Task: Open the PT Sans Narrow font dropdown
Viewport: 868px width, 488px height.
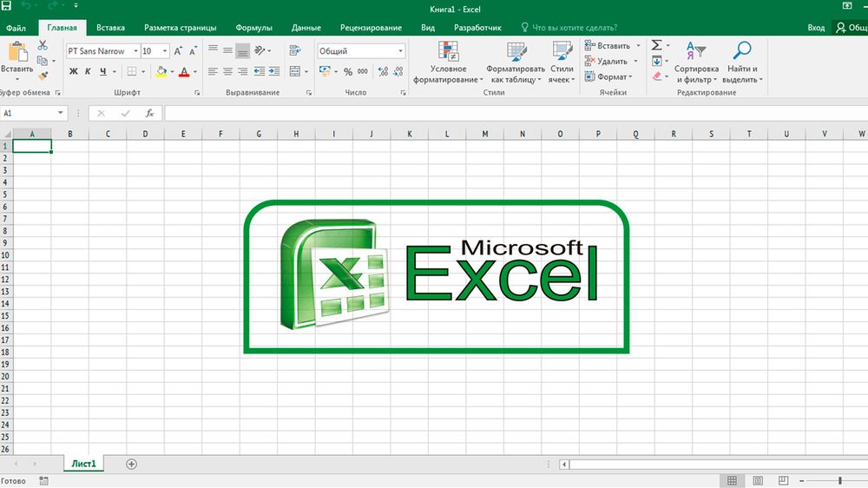Action: [135, 51]
